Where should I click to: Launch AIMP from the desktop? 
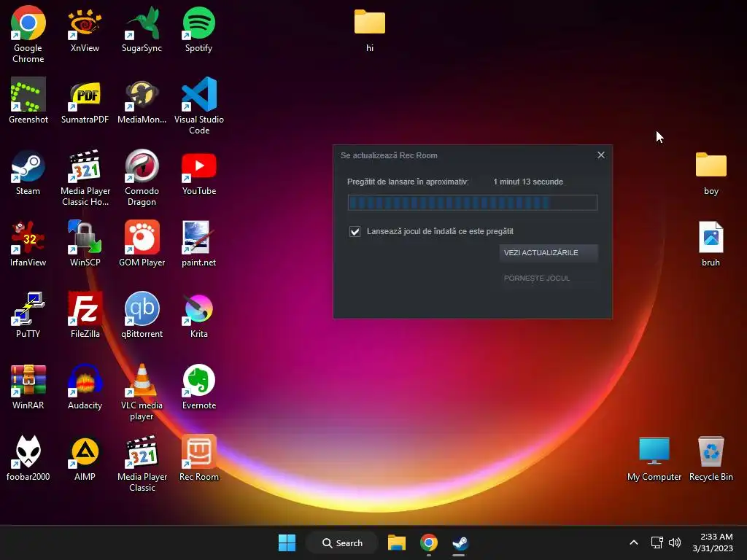[x=85, y=458]
